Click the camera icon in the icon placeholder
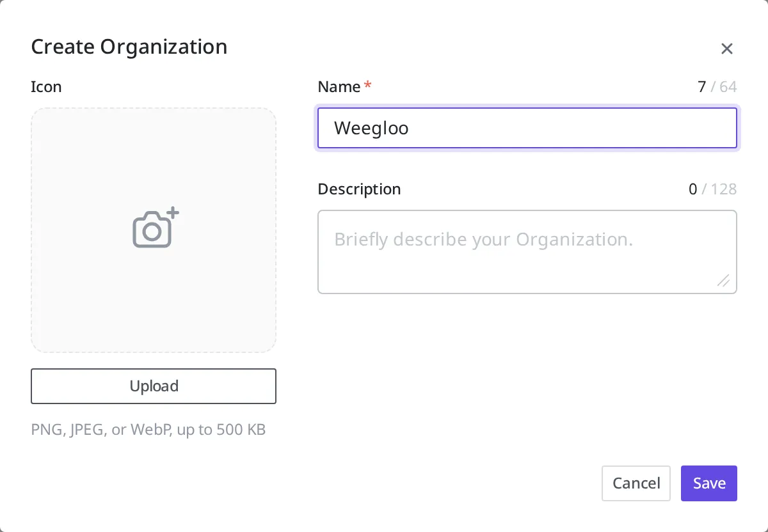Image resolution: width=768 pixels, height=532 pixels. pyautogui.click(x=156, y=228)
